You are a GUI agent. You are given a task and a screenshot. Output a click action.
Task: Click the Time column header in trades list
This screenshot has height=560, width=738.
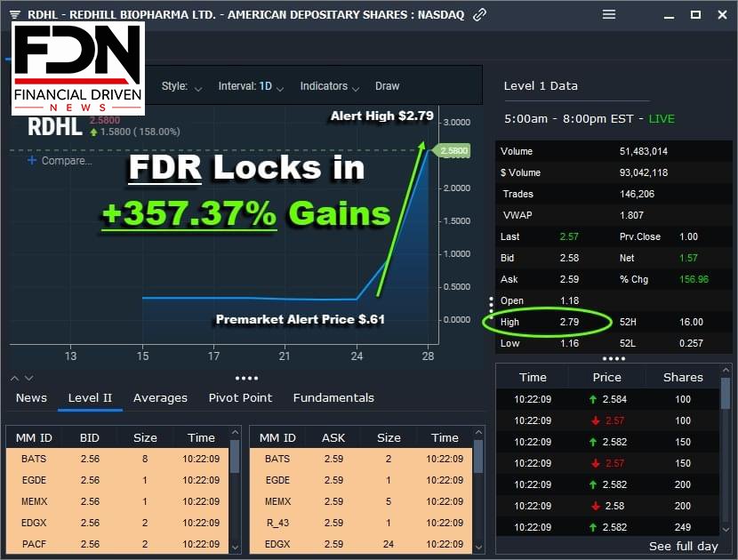(x=533, y=378)
